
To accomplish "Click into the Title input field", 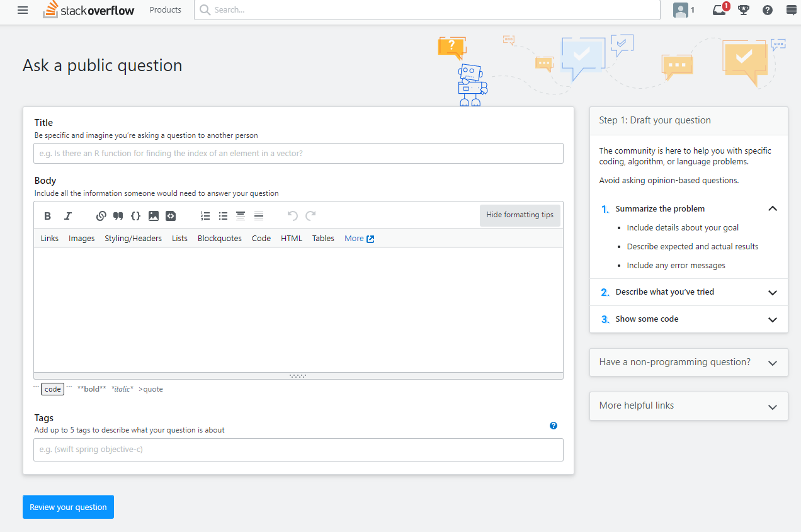I will pos(298,154).
